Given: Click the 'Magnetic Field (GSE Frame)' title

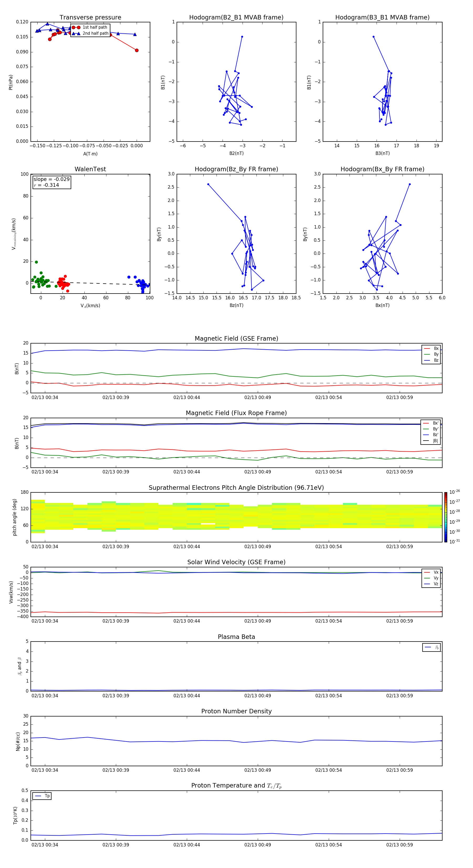Looking at the screenshot, I should point(236,339).
